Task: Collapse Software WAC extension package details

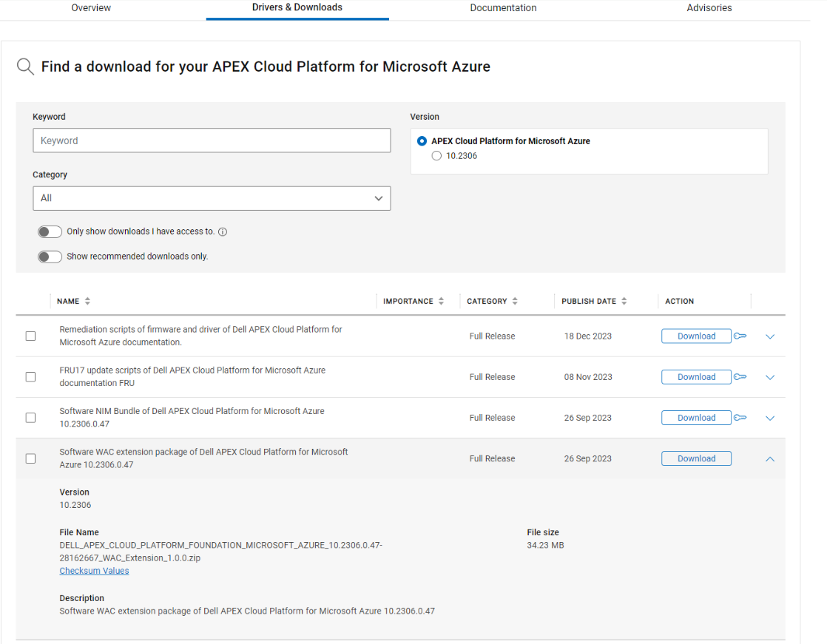Action: coord(770,459)
